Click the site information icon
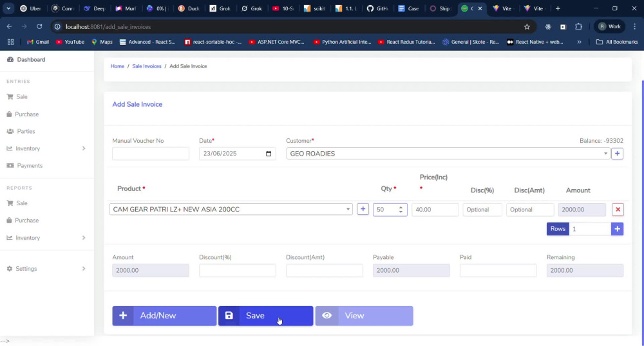The height and width of the screenshot is (346, 644). coord(57,26)
